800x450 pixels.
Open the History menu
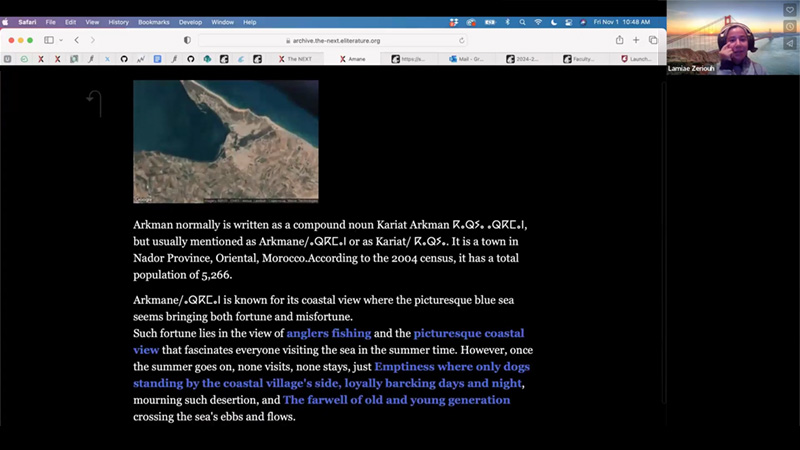tap(118, 22)
